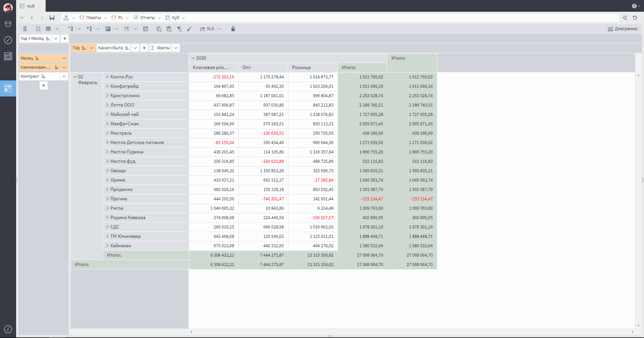The height and width of the screenshot is (338, 644).
Task: Open the Контракт row field dropdown
Action: (64, 76)
